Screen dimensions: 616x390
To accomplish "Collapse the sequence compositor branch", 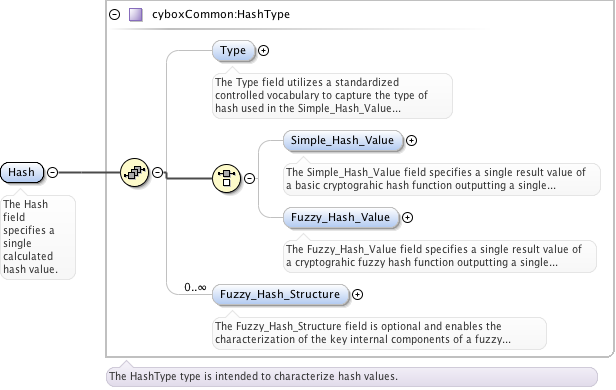I will tap(158, 172).
